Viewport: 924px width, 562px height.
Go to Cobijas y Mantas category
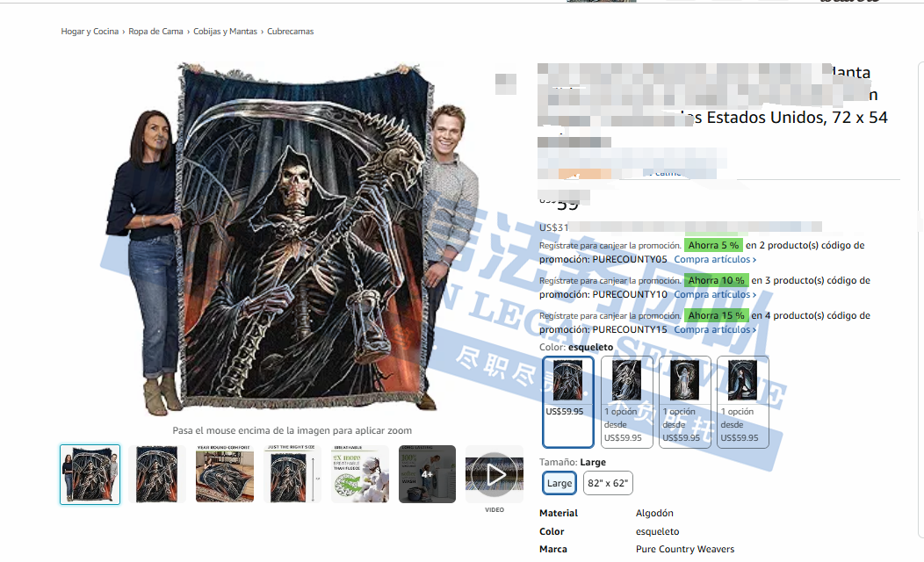(225, 32)
